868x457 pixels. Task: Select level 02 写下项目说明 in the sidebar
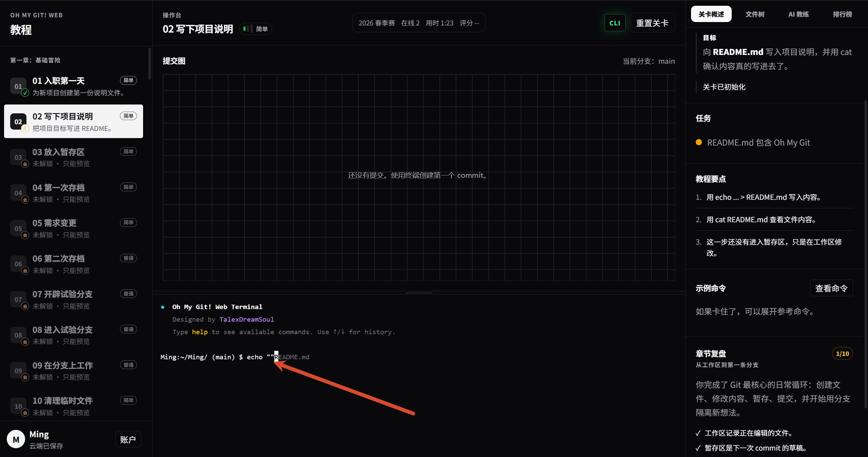[74, 121]
